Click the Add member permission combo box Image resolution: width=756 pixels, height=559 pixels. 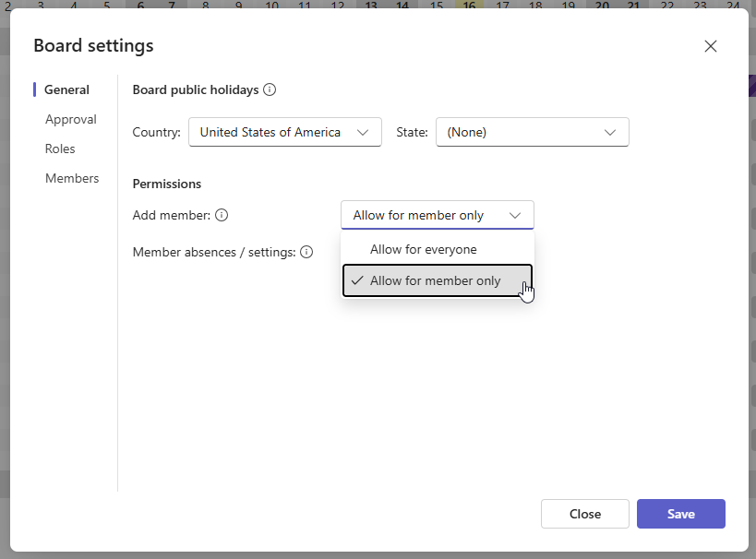[425, 215]
